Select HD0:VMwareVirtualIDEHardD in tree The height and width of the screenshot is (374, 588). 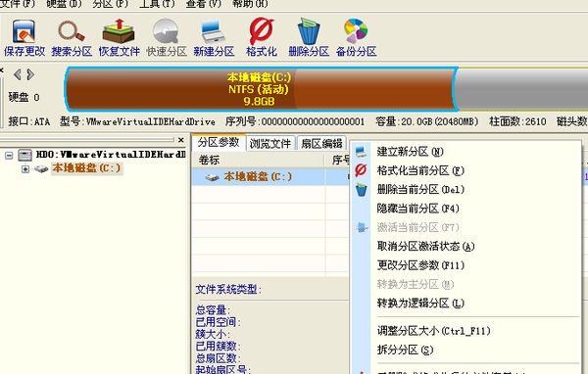[x=111, y=155]
